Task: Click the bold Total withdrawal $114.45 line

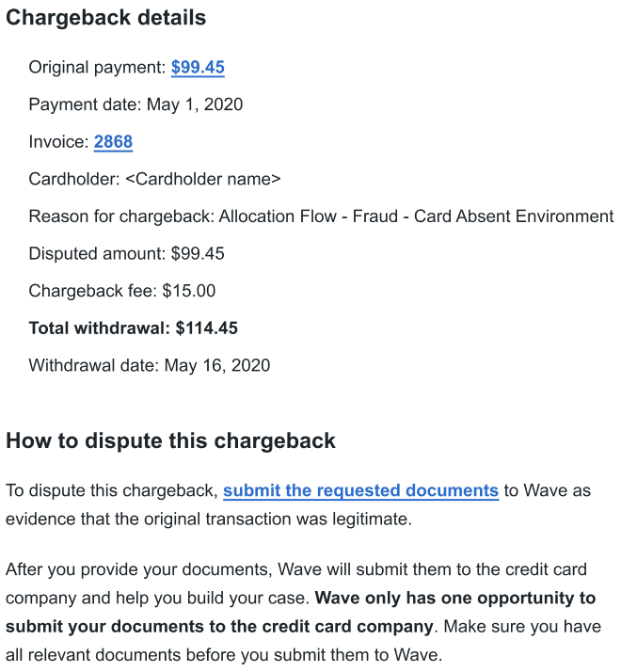Action: click(133, 328)
